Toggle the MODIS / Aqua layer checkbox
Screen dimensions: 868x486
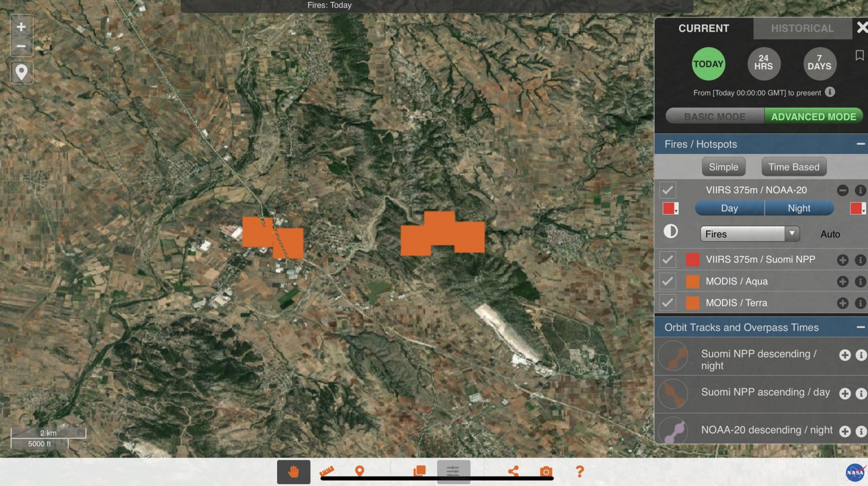pyautogui.click(x=668, y=281)
